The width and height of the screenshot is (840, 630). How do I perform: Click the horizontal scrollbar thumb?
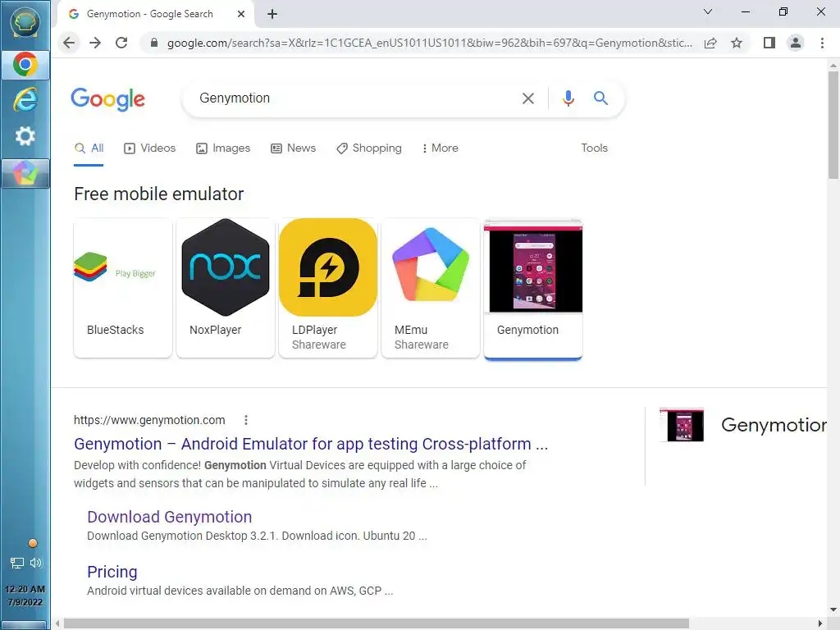coord(376,623)
